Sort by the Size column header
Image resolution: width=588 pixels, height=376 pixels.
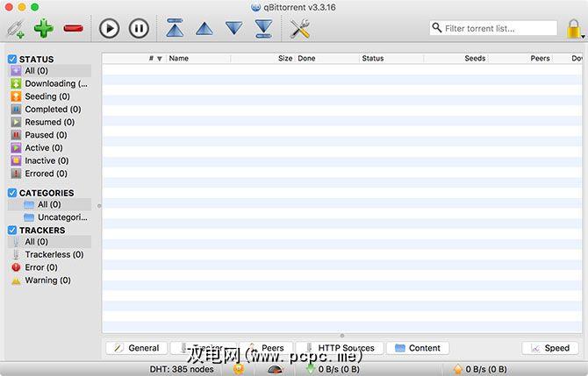click(263, 59)
